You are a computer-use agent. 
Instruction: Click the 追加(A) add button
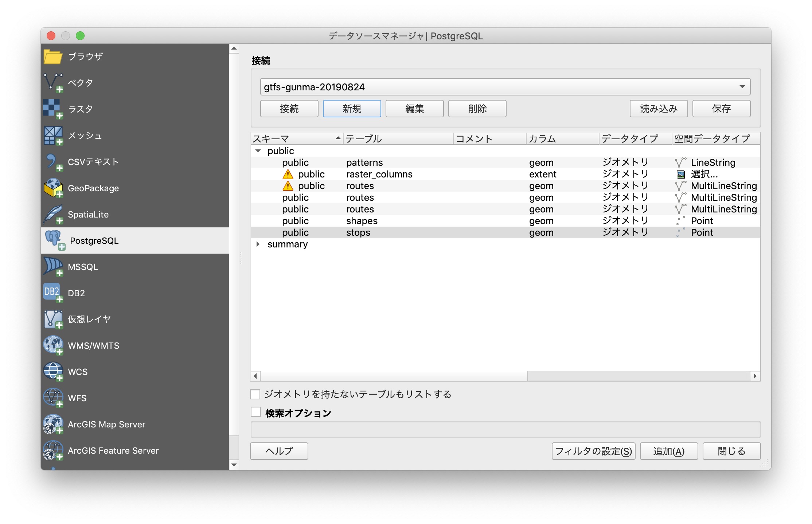coord(669,451)
